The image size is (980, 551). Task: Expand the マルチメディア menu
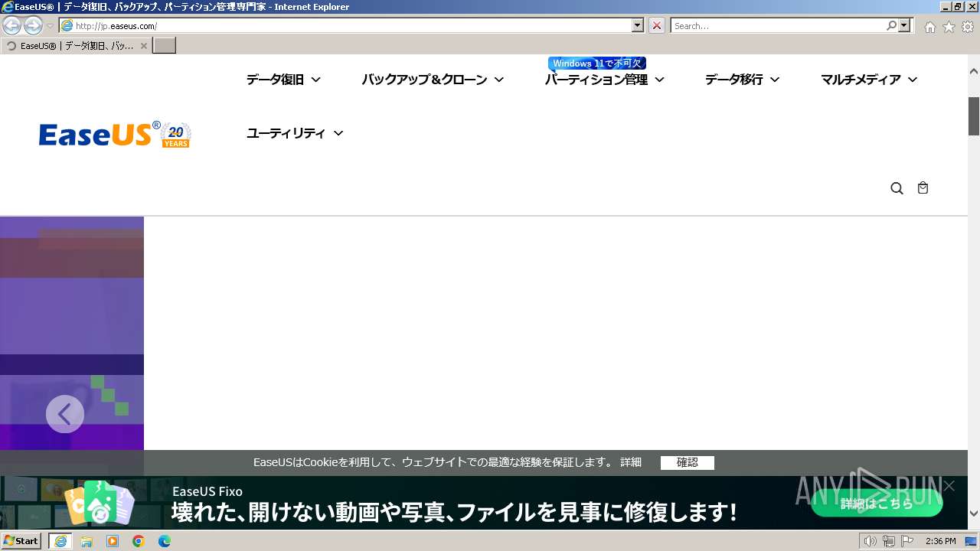coord(869,80)
